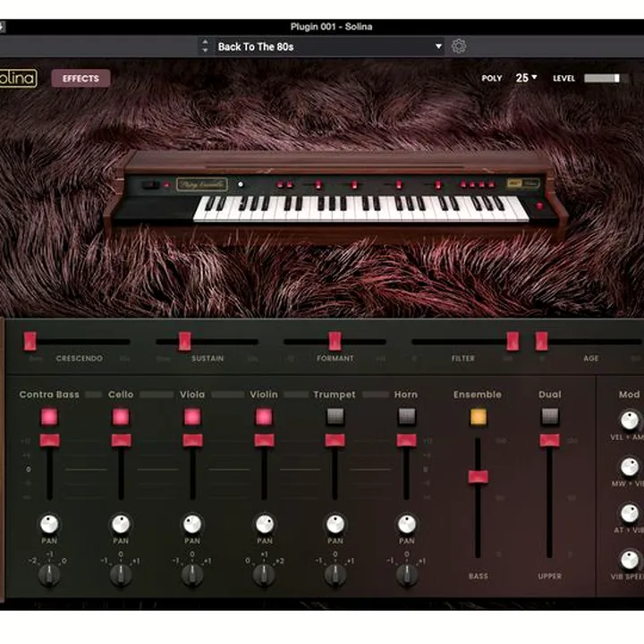This screenshot has height=644, width=644.
Task: Click the Solina logo
Action: [18, 79]
